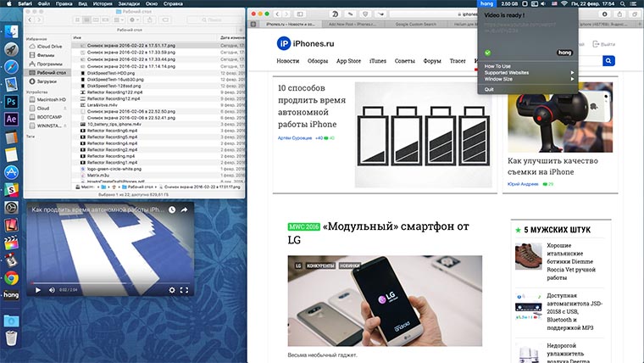Image resolution: width=644 pixels, height=363 pixels.
Task: Mute the floating video with the speaker icon
Action: tap(52, 290)
